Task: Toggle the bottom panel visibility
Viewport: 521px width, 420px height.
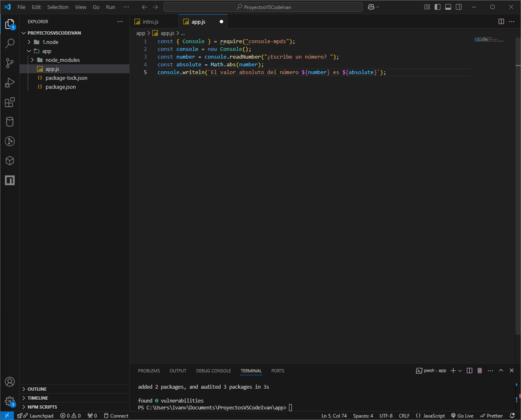Action: coord(448,7)
